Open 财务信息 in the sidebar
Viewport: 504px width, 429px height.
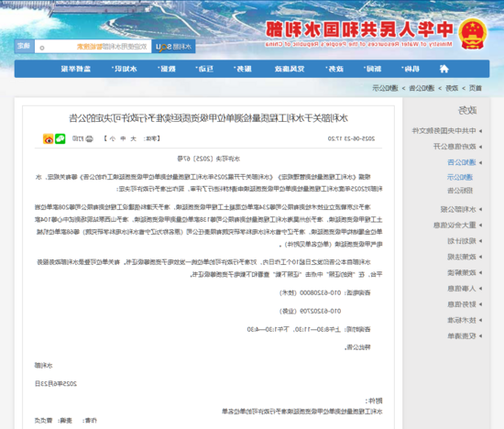coord(462,304)
